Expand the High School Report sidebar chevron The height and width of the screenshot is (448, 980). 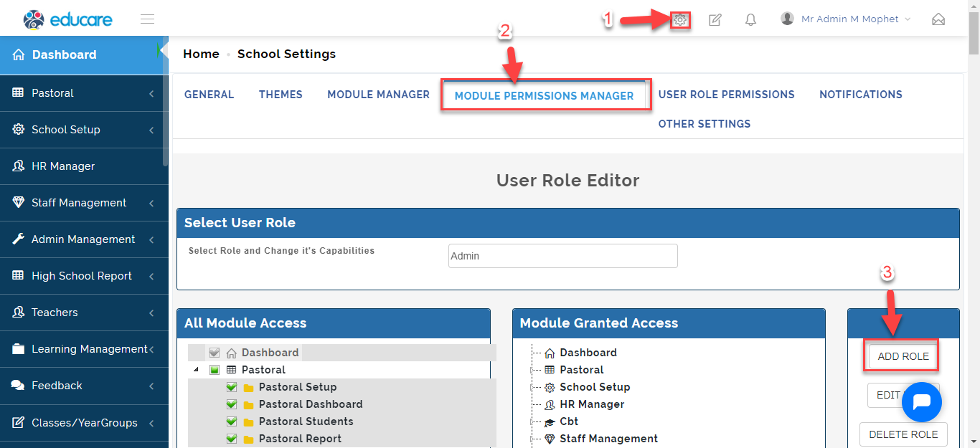[x=151, y=276]
